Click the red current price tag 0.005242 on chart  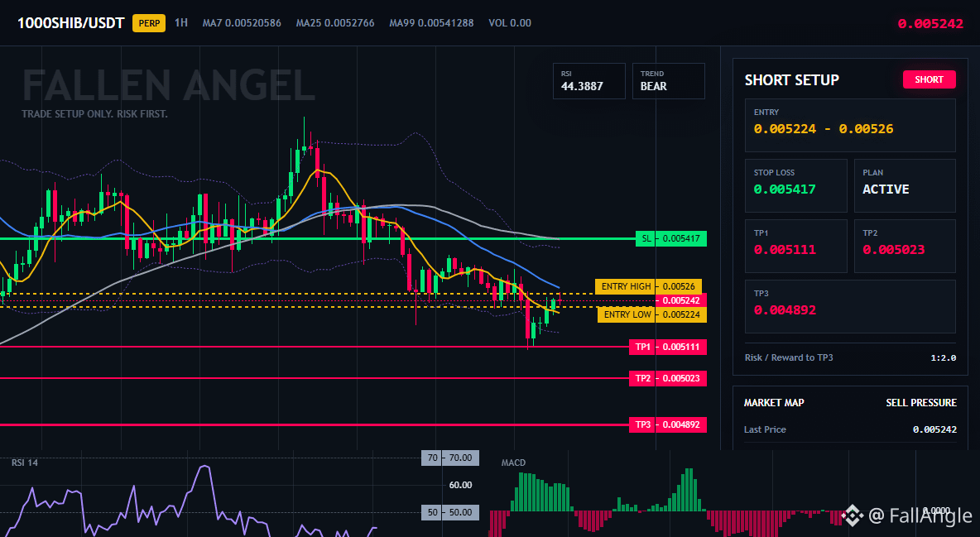pyautogui.click(x=680, y=300)
